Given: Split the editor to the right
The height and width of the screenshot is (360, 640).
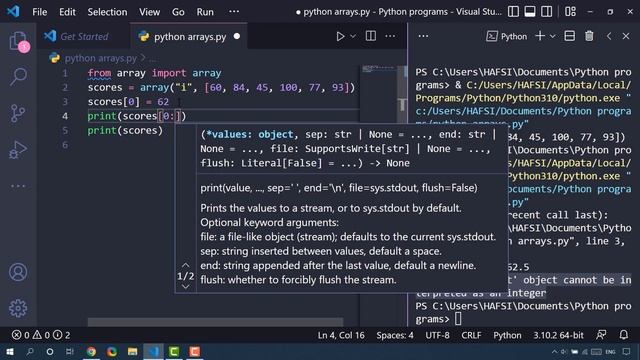Looking at the screenshot, I should 371,36.
